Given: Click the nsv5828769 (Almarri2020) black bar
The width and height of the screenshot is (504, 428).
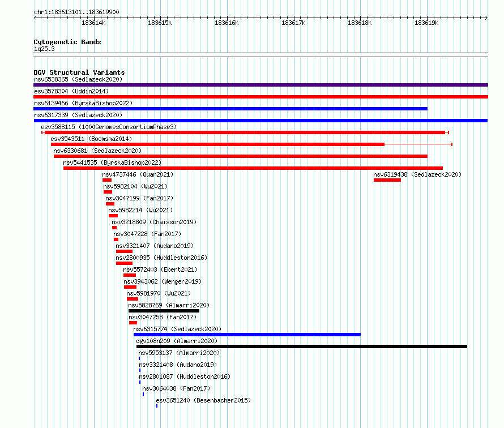Looking at the screenshot, I should 164,311.
